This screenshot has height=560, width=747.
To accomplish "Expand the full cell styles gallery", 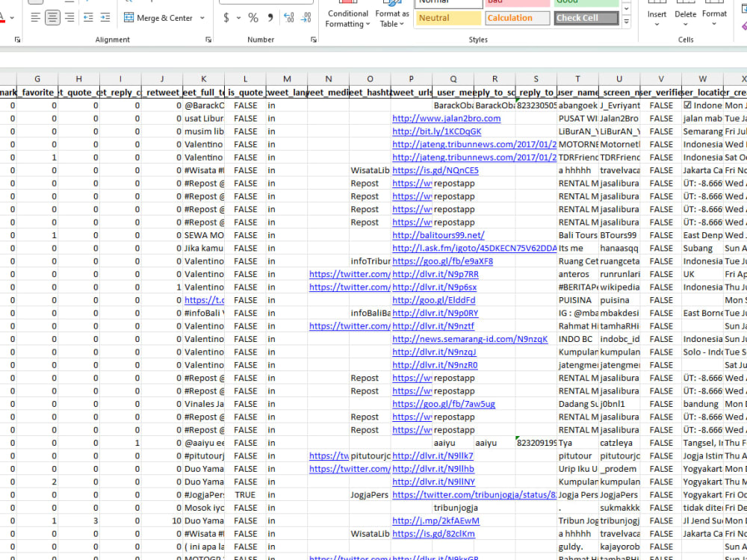I will click(x=627, y=22).
